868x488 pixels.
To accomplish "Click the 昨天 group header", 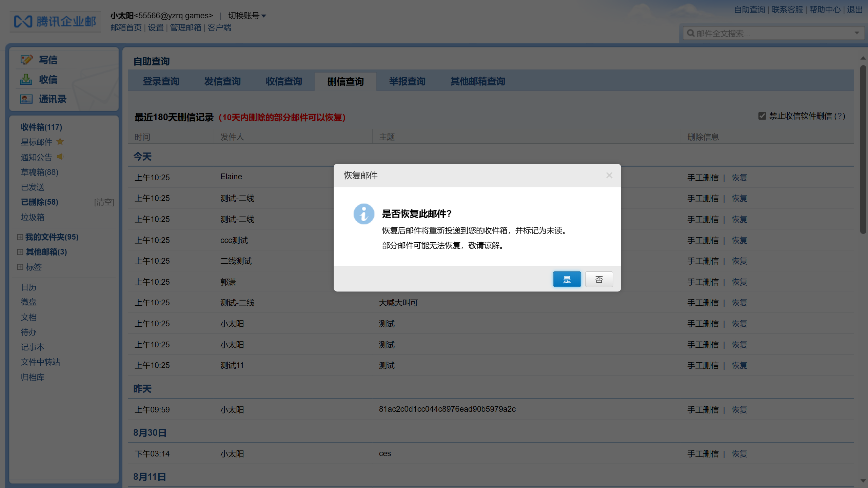I will pos(142,389).
